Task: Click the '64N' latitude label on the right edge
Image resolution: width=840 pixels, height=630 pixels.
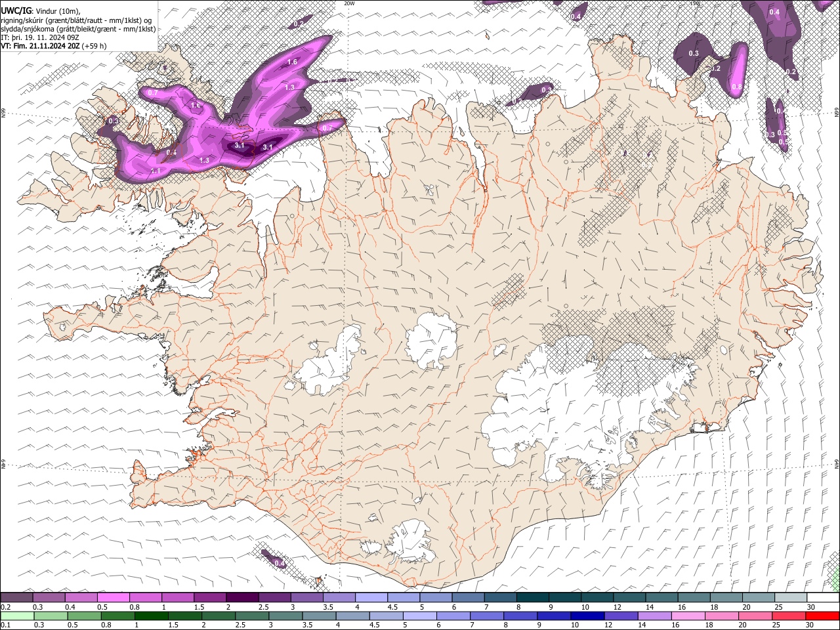Action: click(837, 464)
